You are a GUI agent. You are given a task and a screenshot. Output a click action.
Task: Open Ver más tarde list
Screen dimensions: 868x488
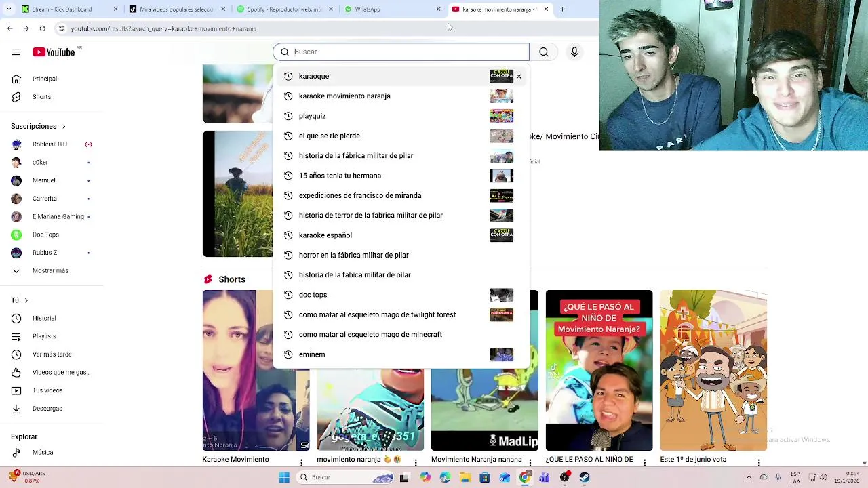click(52, 354)
